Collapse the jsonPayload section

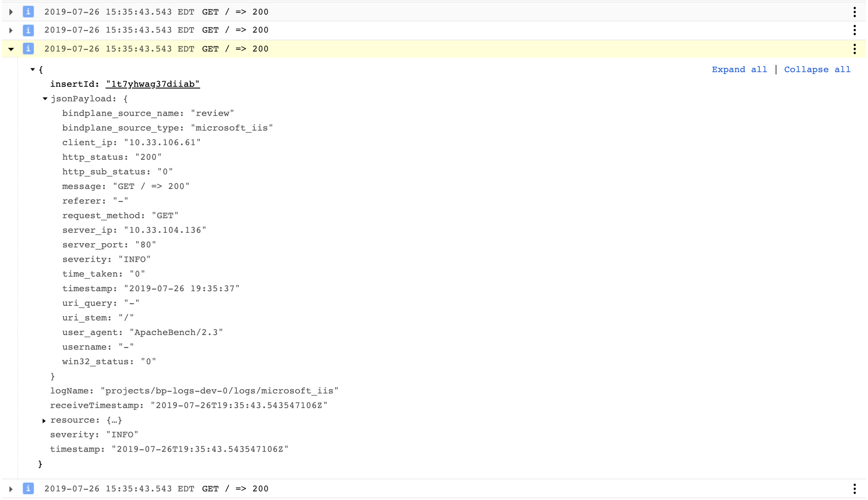click(x=45, y=99)
